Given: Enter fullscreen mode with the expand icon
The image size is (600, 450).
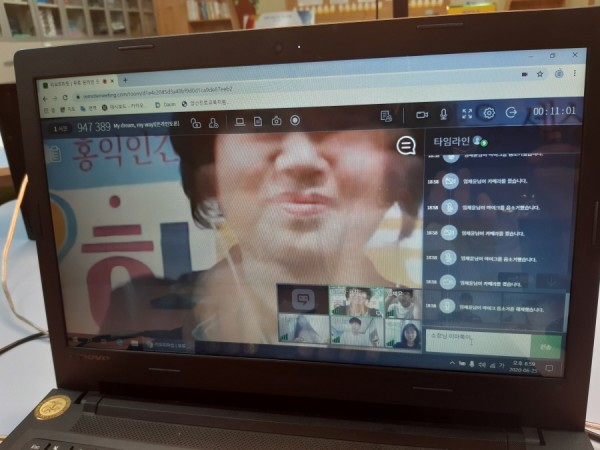Looking at the screenshot, I should coord(467,114).
